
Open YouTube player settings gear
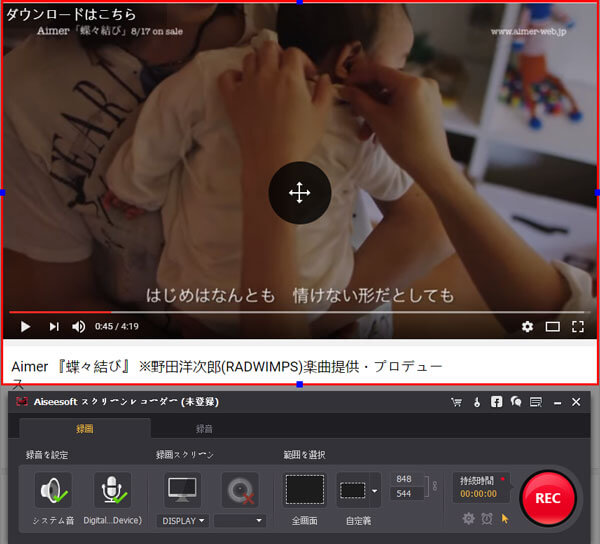(x=527, y=327)
